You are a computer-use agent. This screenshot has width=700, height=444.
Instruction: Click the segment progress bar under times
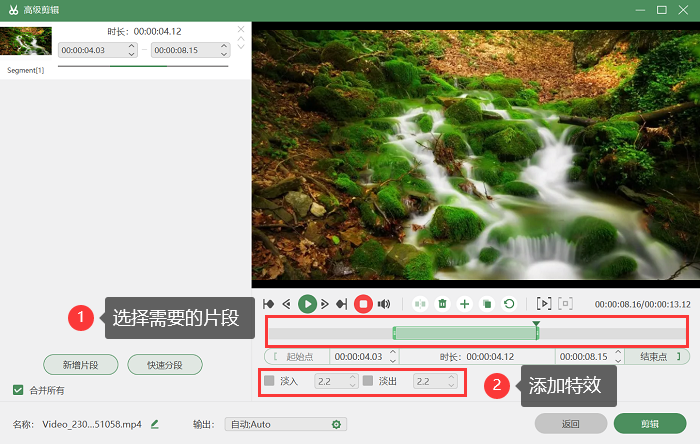click(x=143, y=66)
